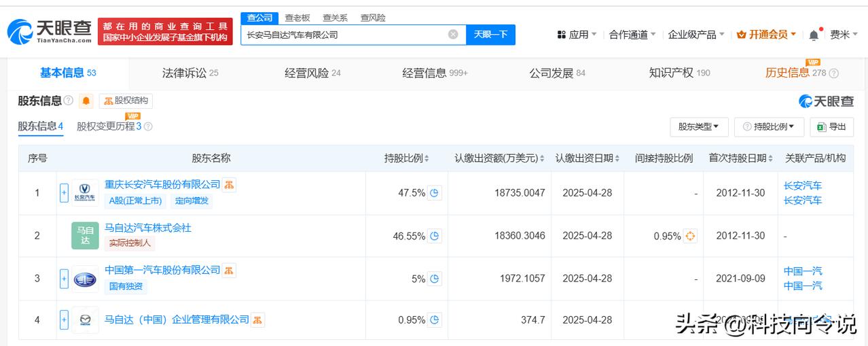Image resolution: width=868 pixels, height=346 pixels.
Task: Open equity chart for 重庆长安汽车股份有限公司
Action: pyautogui.click(x=230, y=184)
